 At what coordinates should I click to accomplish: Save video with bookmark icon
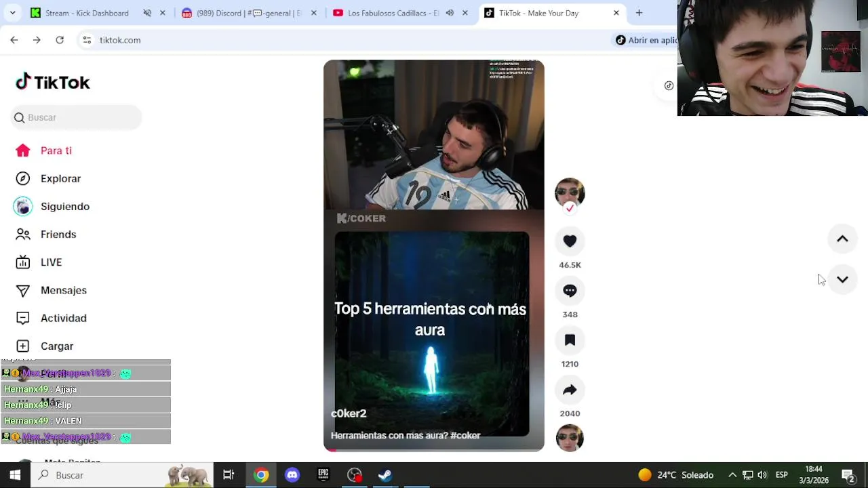pos(570,340)
